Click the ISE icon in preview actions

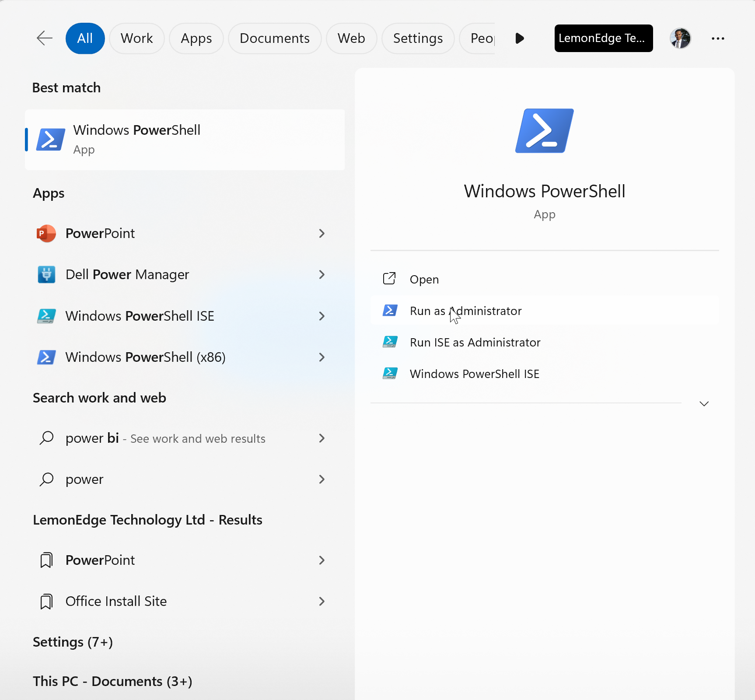click(x=390, y=373)
